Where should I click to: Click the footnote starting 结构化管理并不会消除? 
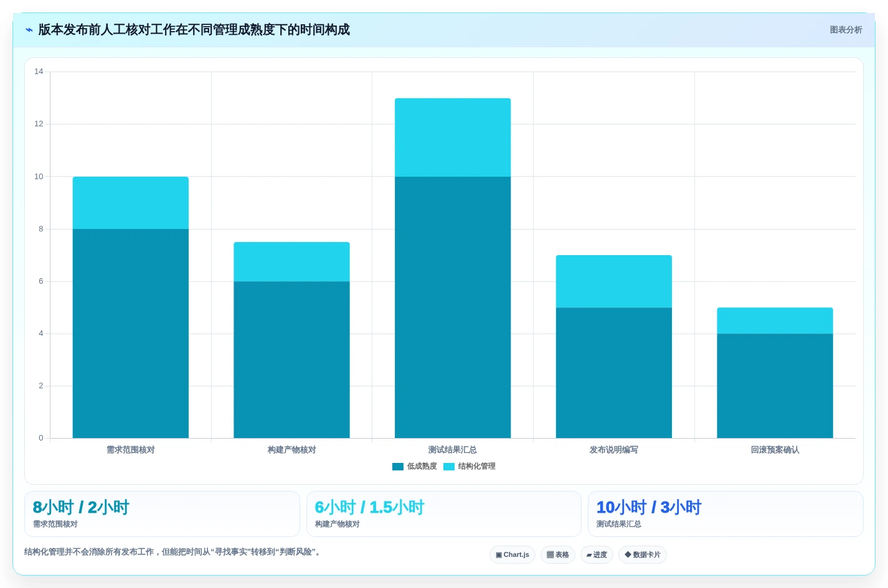point(174,552)
